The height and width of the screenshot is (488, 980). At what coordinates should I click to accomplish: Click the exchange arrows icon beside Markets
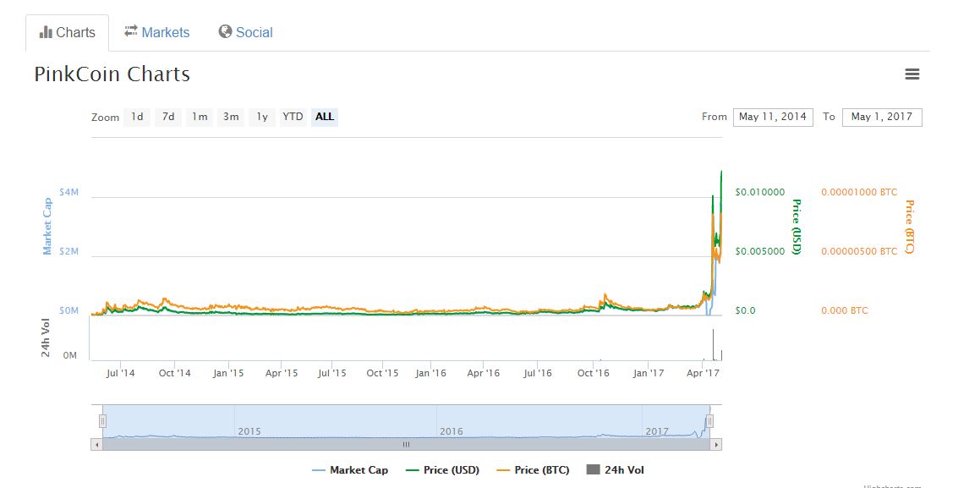click(130, 30)
